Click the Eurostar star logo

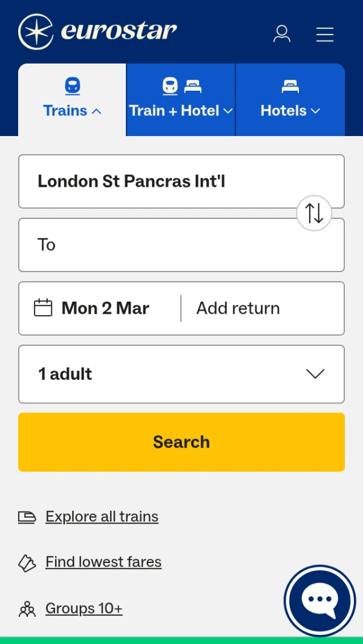[x=36, y=31]
